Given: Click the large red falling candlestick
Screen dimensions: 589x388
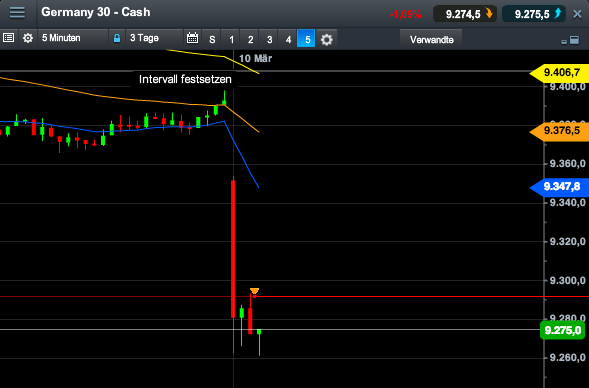Looking at the screenshot, I should tap(233, 249).
